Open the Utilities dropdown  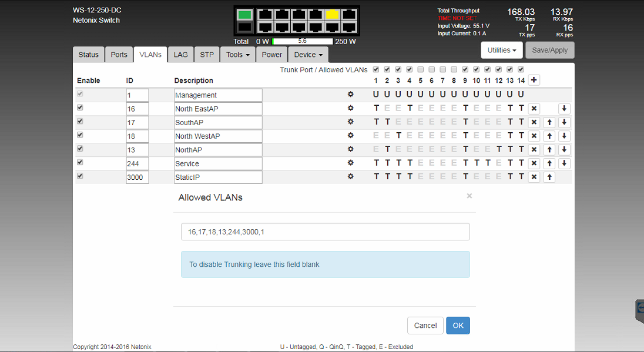tap(501, 51)
